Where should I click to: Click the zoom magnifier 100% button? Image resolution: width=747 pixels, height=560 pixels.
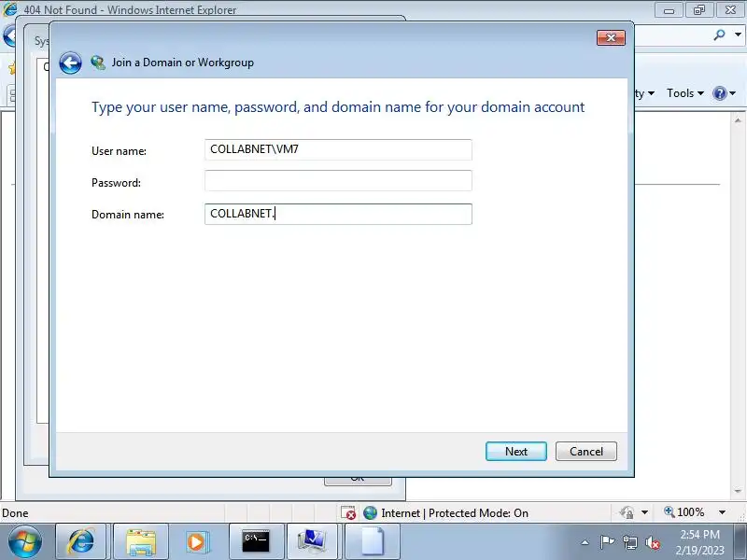pos(684,512)
